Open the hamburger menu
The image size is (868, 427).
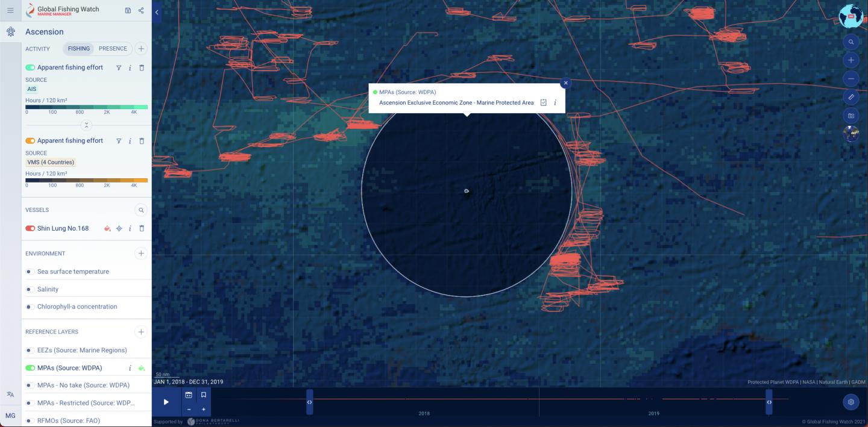click(10, 10)
